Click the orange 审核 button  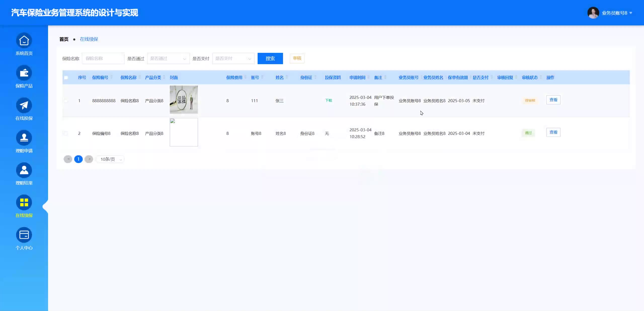[297, 58]
